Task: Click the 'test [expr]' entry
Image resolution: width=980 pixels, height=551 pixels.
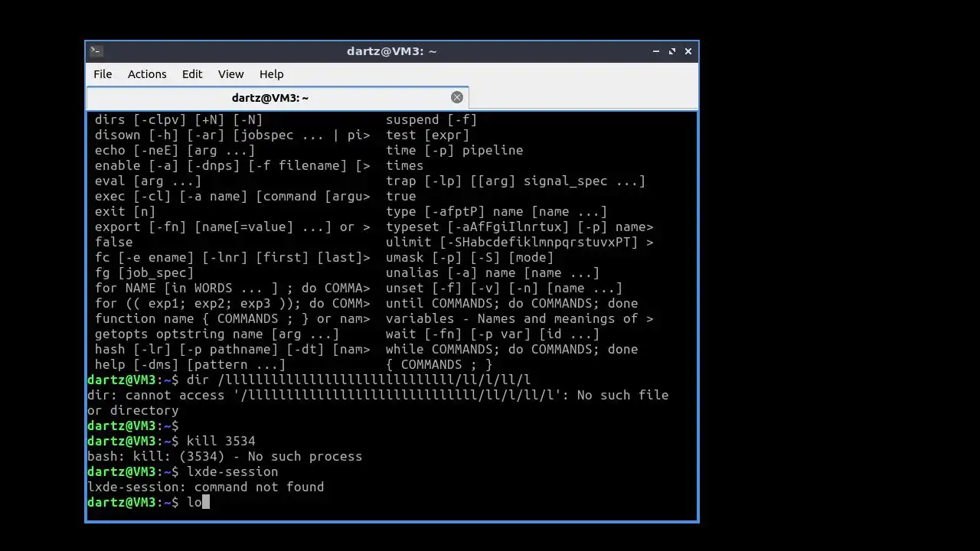Action: click(x=428, y=135)
